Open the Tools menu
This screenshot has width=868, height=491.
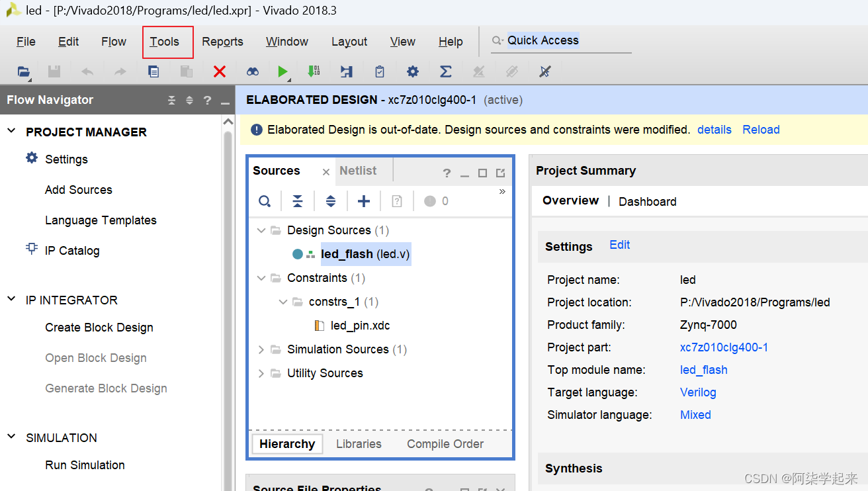164,42
